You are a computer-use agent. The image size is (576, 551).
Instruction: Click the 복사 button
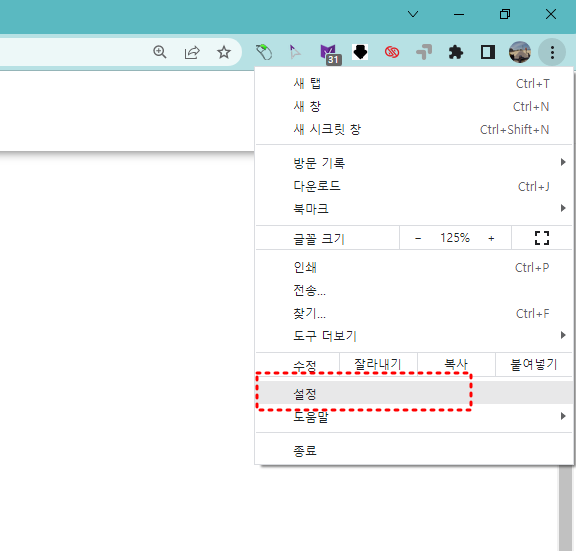pos(456,364)
